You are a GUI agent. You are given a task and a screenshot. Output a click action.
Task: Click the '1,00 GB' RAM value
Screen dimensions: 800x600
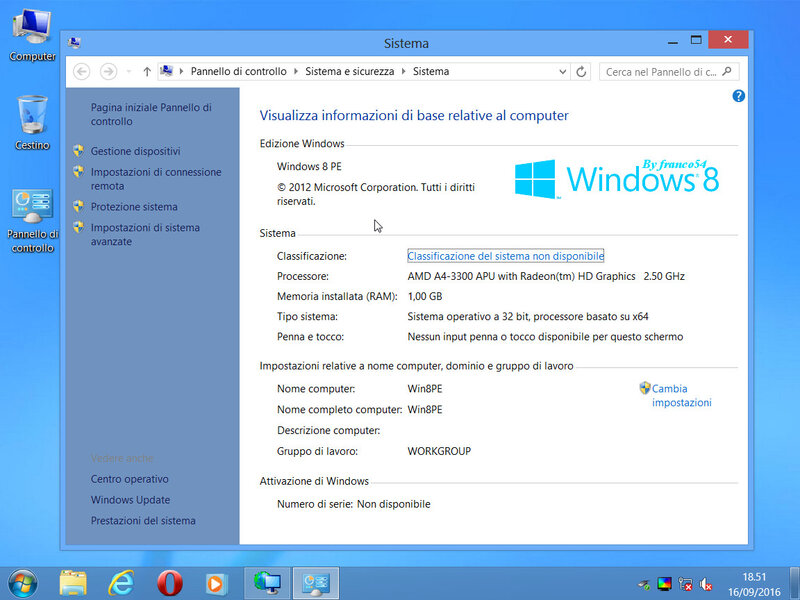coord(424,296)
